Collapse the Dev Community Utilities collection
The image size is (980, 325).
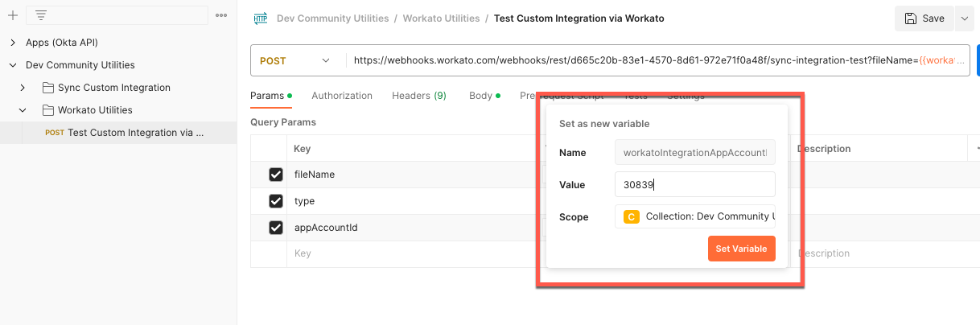click(x=12, y=64)
